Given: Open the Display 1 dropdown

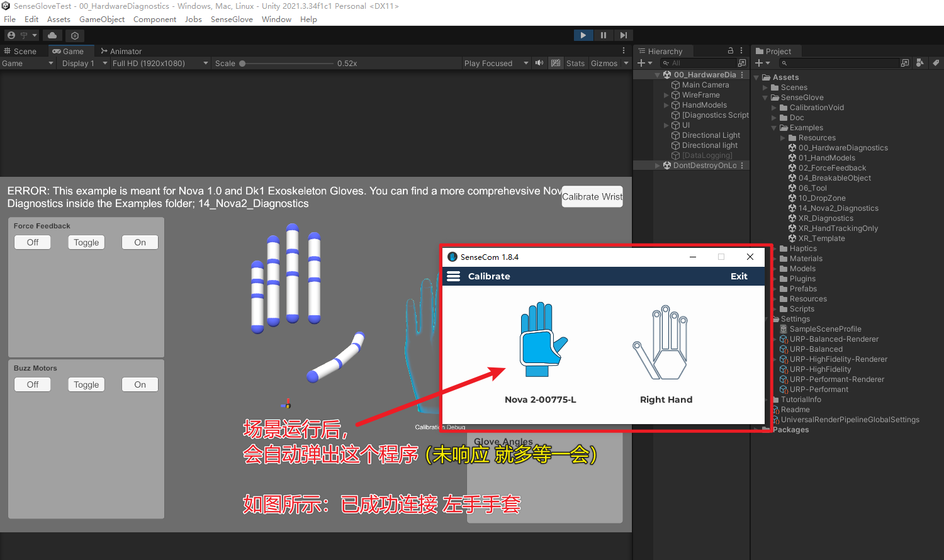Looking at the screenshot, I should coord(84,63).
